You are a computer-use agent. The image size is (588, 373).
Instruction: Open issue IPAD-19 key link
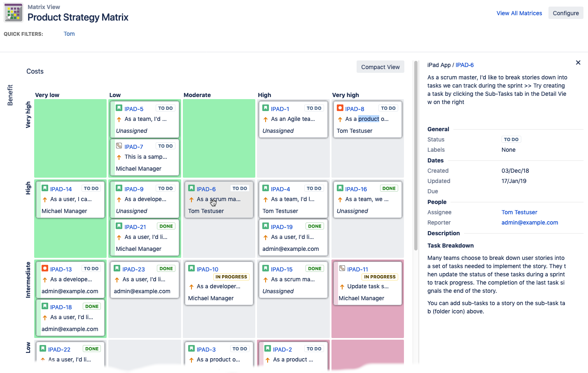tap(282, 227)
